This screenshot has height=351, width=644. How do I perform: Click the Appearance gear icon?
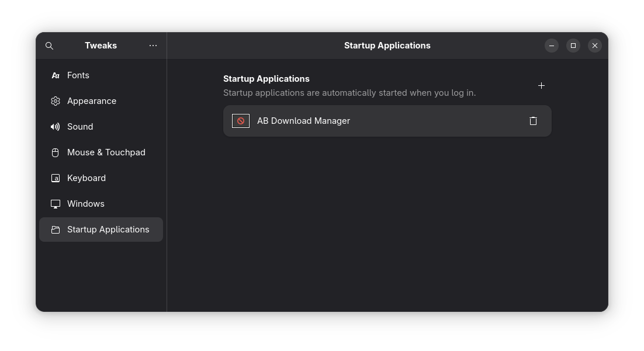(x=56, y=101)
